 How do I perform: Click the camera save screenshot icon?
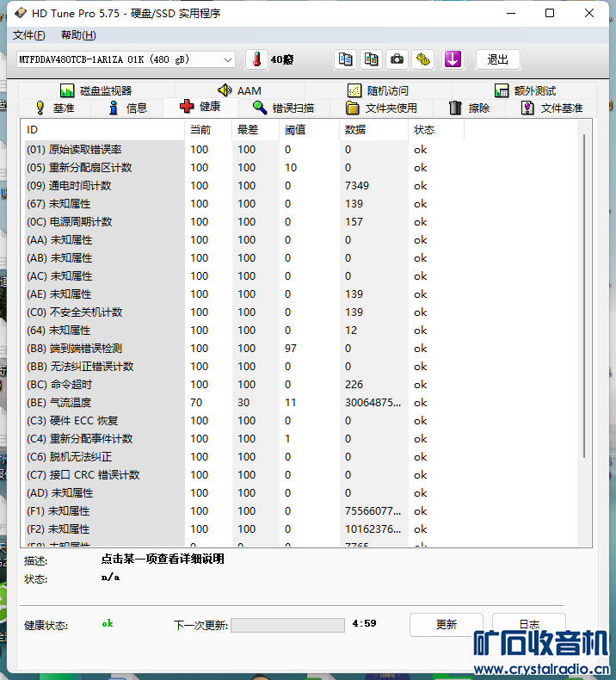click(397, 59)
